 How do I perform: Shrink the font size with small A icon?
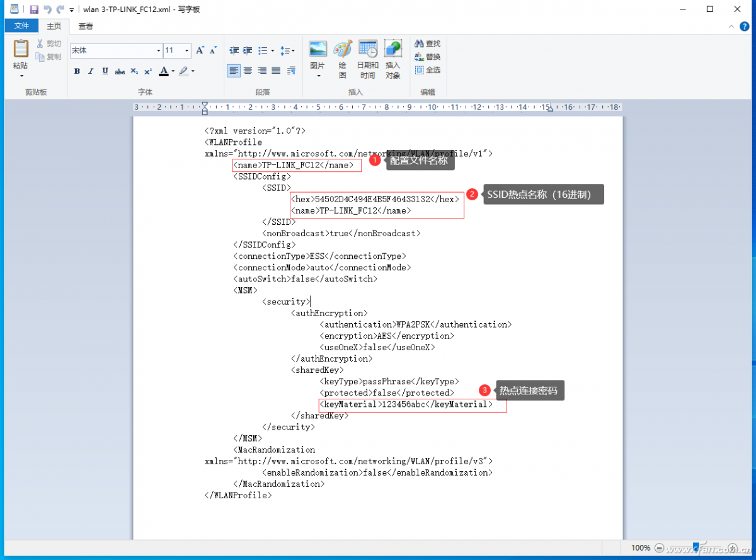coord(214,50)
